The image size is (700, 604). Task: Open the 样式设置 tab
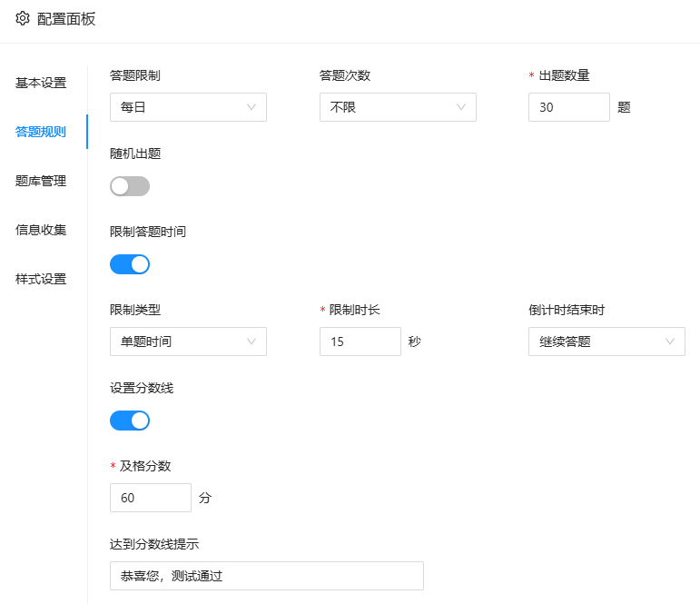pyautogui.click(x=41, y=279)
